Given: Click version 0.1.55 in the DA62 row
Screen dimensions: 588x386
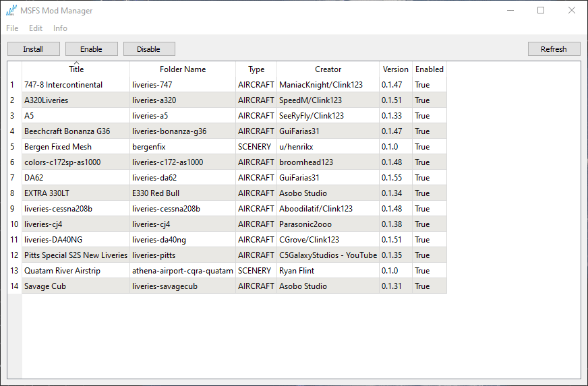Looking at the screenshot, I should coord(396,178).
